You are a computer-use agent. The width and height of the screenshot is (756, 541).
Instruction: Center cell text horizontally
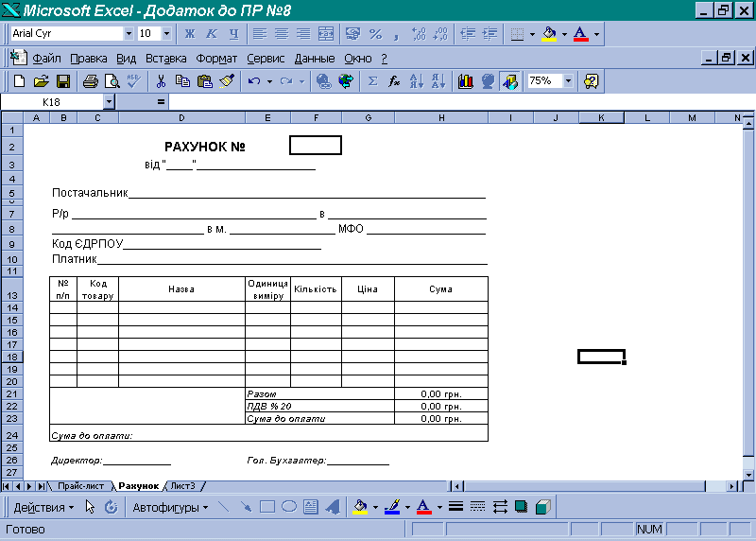[x=282, y=34]
